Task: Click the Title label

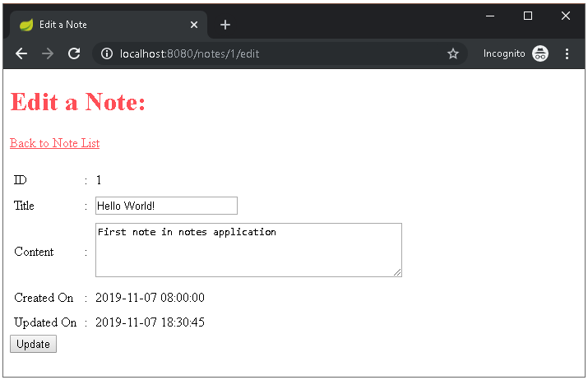Action: (24, 206)
